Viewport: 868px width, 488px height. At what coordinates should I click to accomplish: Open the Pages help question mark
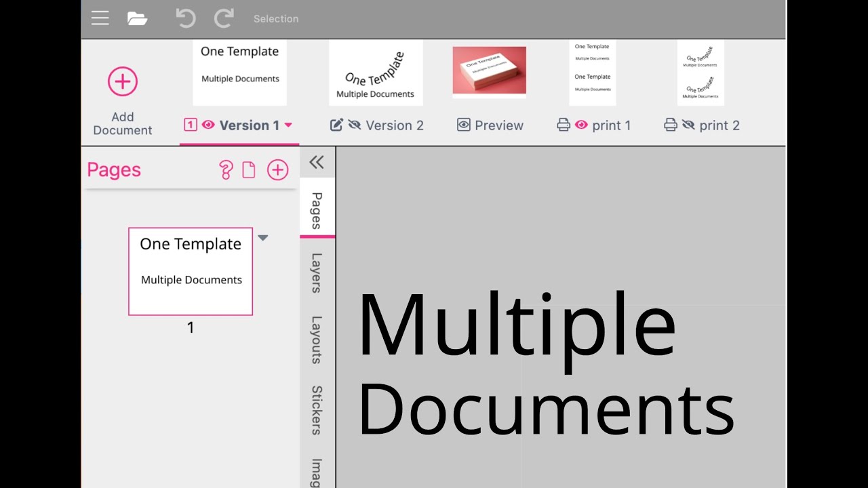226,169
